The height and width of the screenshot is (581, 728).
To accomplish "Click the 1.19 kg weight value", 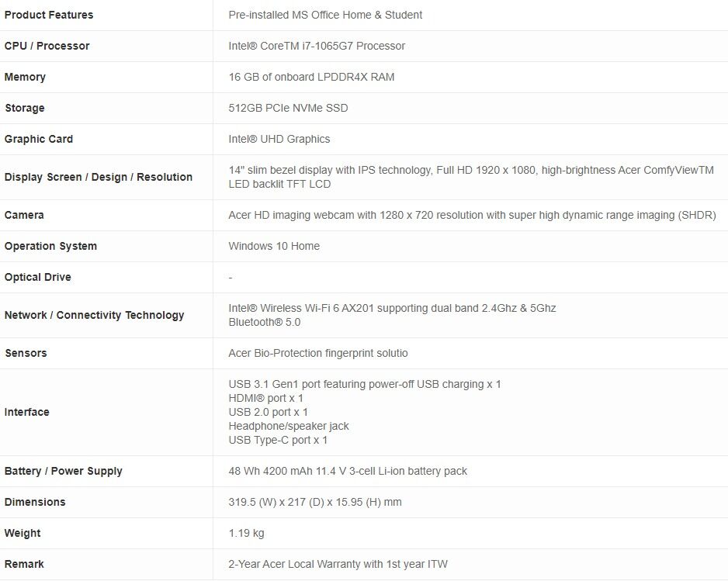I will tap(246, 533).
